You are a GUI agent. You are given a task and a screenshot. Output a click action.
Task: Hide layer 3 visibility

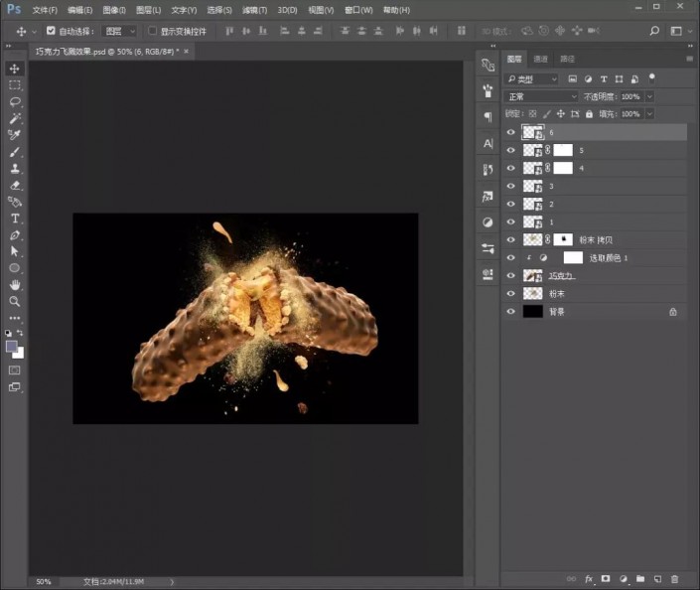(510, 186)
